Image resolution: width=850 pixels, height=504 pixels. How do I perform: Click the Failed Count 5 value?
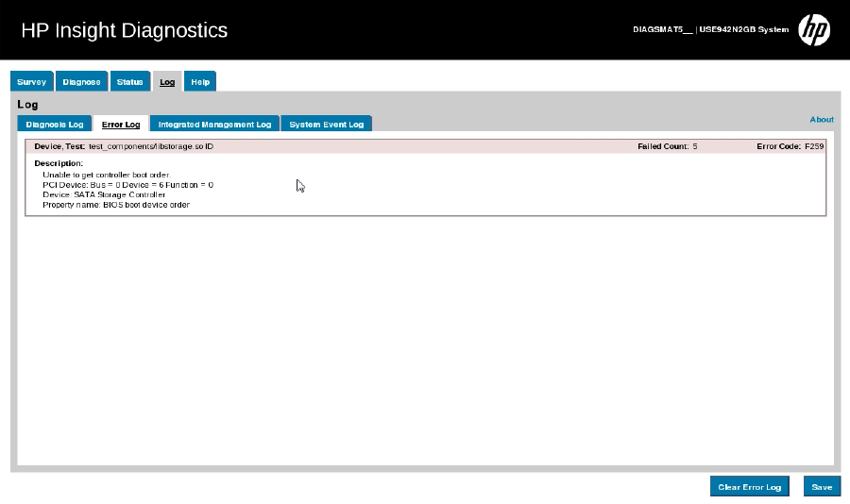695,146
